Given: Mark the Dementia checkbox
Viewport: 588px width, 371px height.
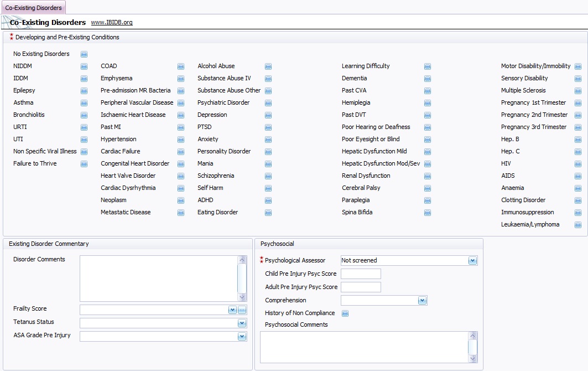Looking at the screenshot, I should click(x=428, y=79).
